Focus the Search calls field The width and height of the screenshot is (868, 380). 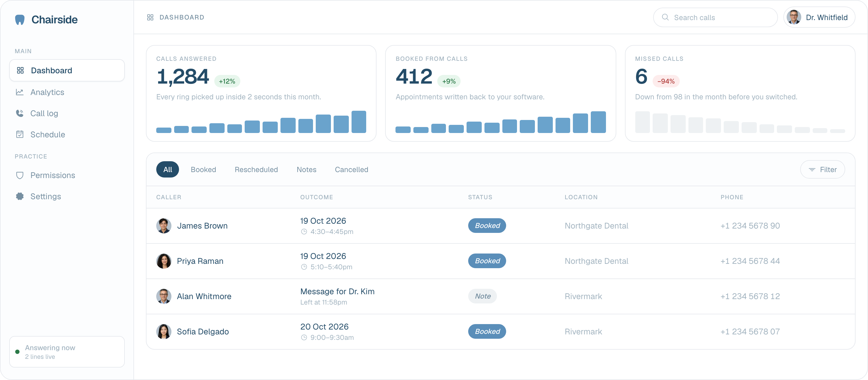tap(715, 17)
